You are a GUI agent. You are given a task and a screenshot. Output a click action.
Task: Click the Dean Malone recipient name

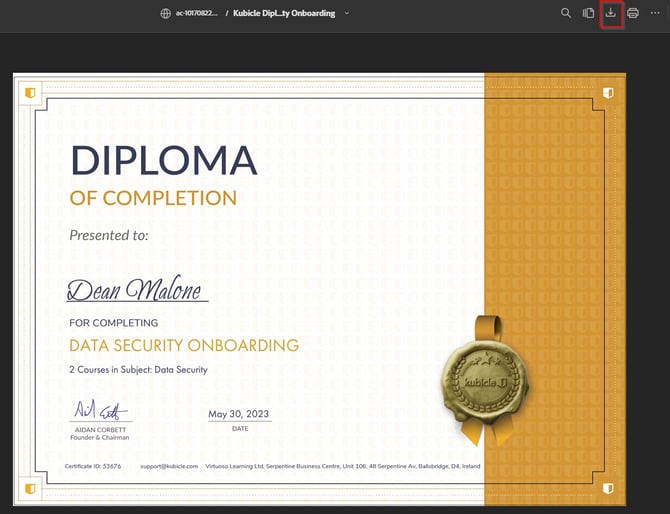click(x=136, y=291)
